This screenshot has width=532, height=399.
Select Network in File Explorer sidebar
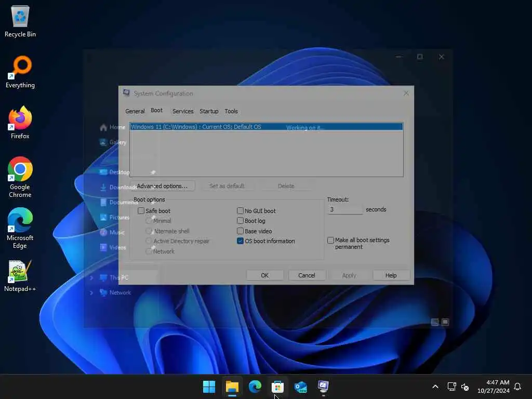(x=115, y=292)
